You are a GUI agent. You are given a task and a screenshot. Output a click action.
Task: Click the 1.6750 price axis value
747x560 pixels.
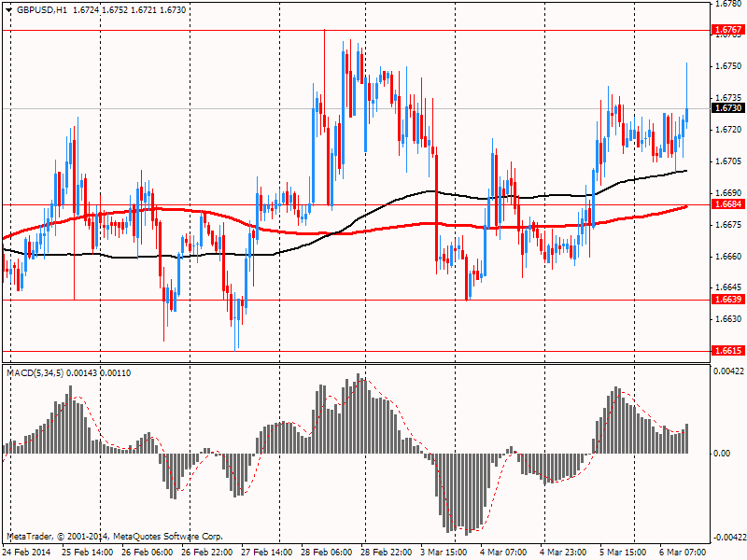point(728,66)
